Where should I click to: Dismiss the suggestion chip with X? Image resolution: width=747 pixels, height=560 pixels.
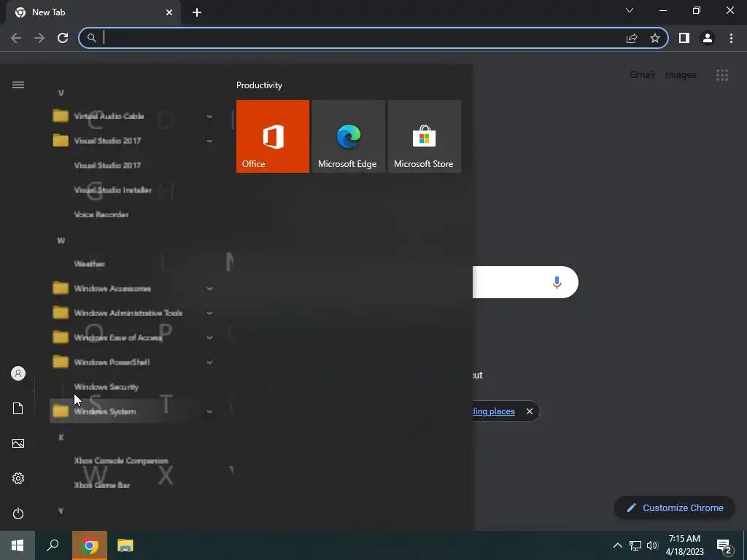(x=530, y=411)
